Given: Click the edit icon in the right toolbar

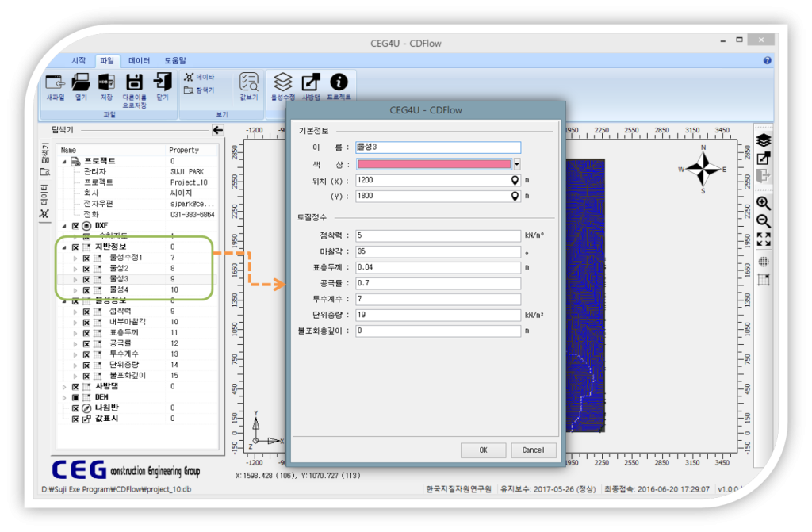Looking at the screenshot, I should tap(764, 159).
